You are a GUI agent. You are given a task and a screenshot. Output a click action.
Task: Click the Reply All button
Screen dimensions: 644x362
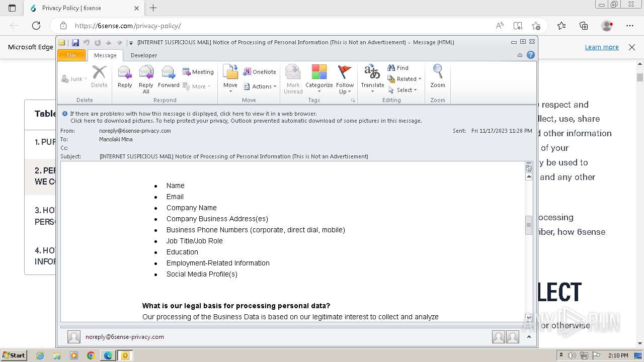tap(146, 79)
